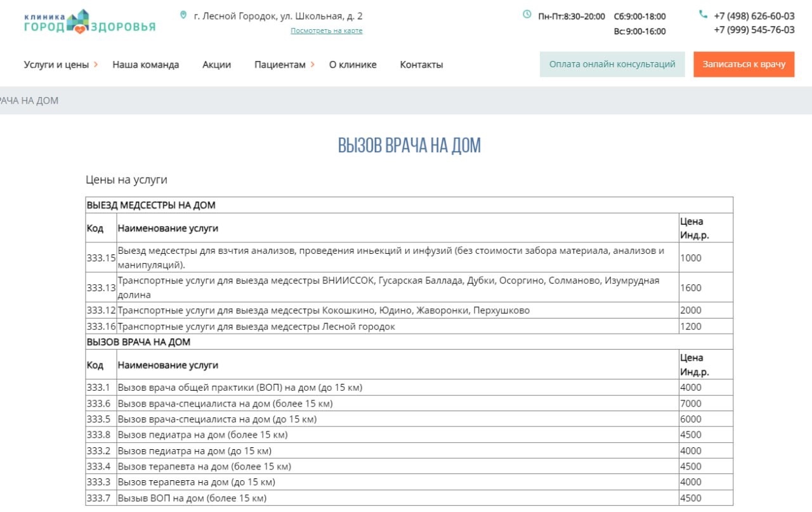The height and width of the screenshot is (512, 812).
Task: Go to the Акции menu item
Action: pyautogui.click(x=217, y=65)
